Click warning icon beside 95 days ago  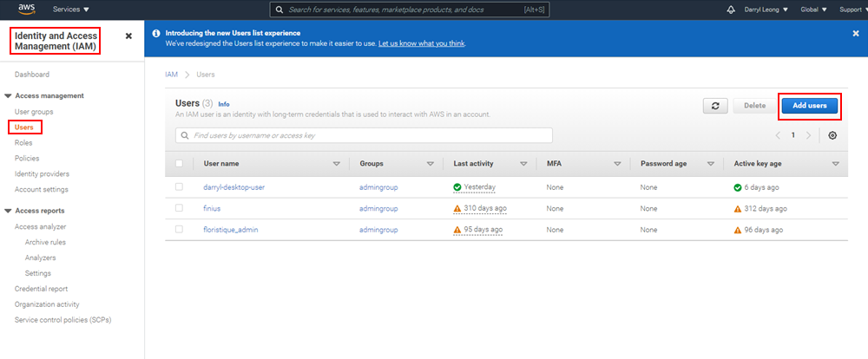pyautogui.click(x=457, y=230)
